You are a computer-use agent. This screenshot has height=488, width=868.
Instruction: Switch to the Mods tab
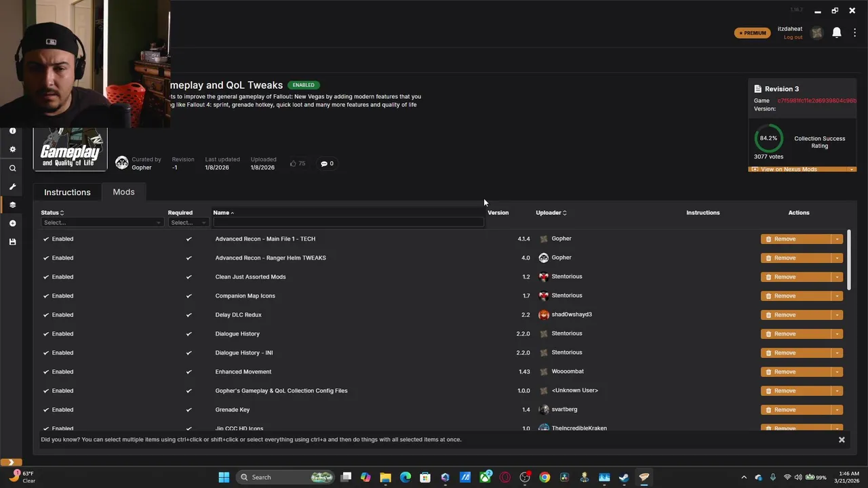123,192
